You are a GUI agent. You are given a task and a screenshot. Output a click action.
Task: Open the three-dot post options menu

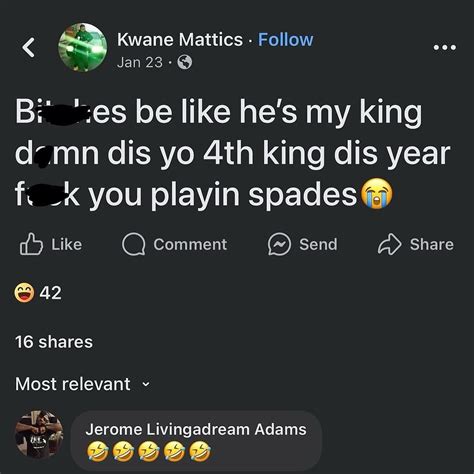444,47
